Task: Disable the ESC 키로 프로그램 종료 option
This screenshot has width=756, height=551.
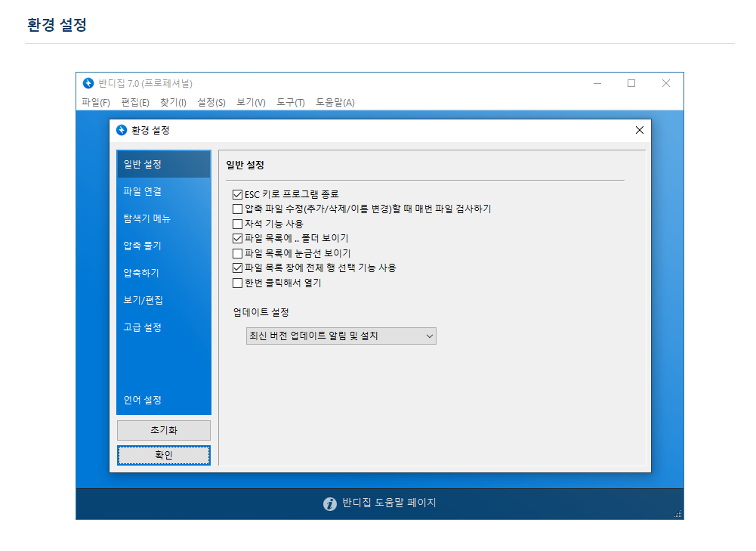Action: (238, 193)
